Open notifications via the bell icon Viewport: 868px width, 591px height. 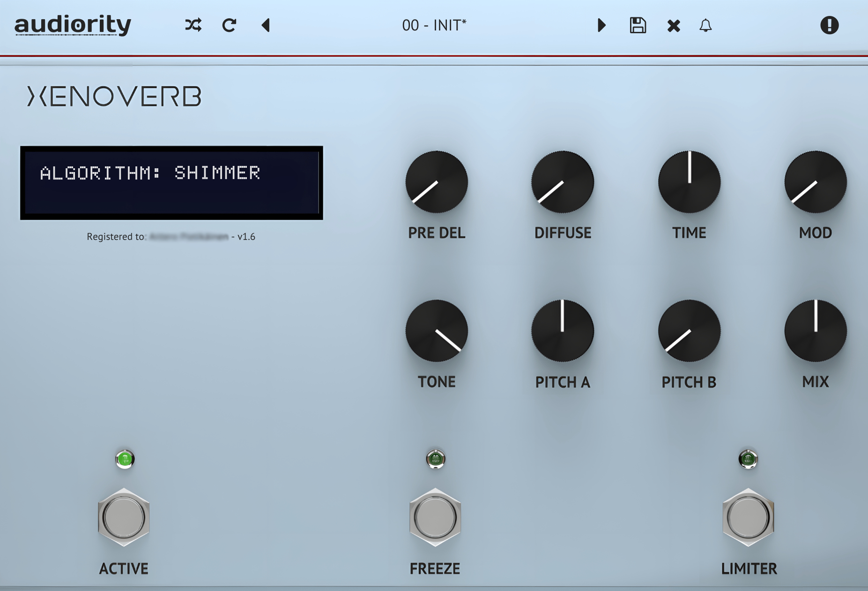click(x=705, y=25)
